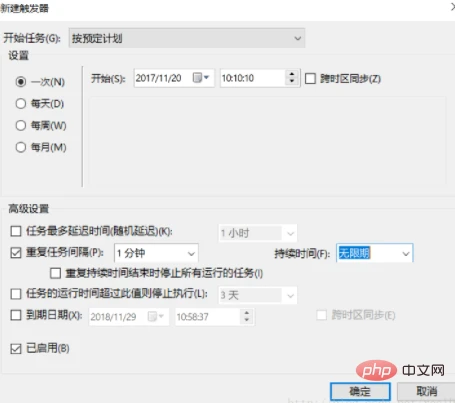Select the 一次(N) radio button
Image resolution: width=455 pixels, height=403 pixels.
coord(21,82)
